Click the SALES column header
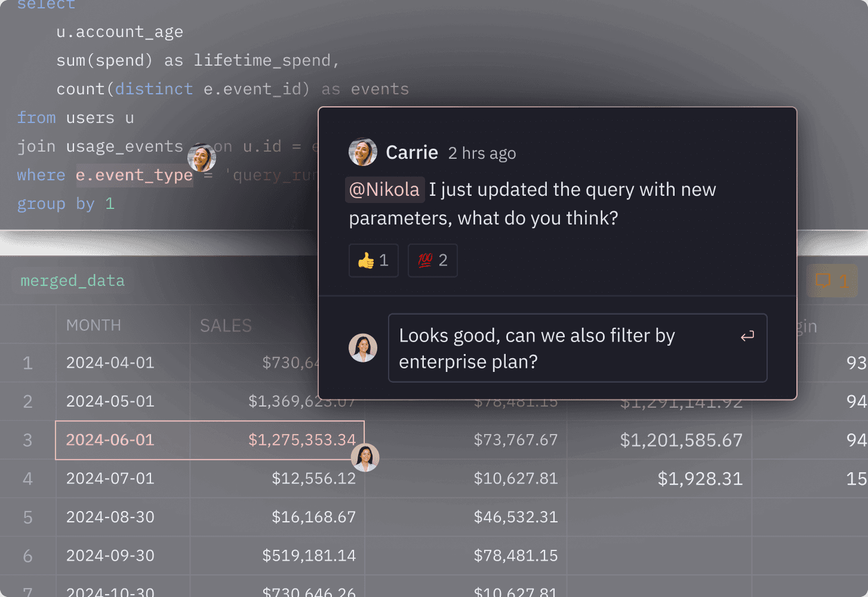The width and height of the screenshot is (868, 597). (226, 326)
